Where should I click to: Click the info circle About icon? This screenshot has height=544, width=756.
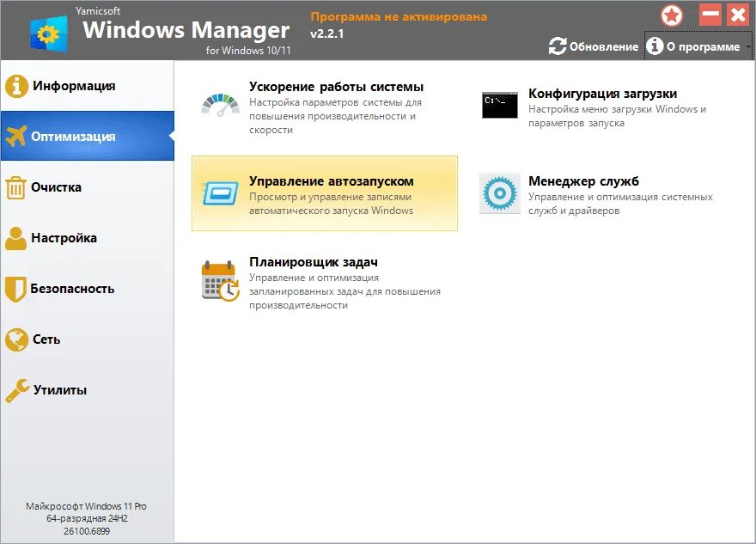pyautogui.click(x=655, y=46)
